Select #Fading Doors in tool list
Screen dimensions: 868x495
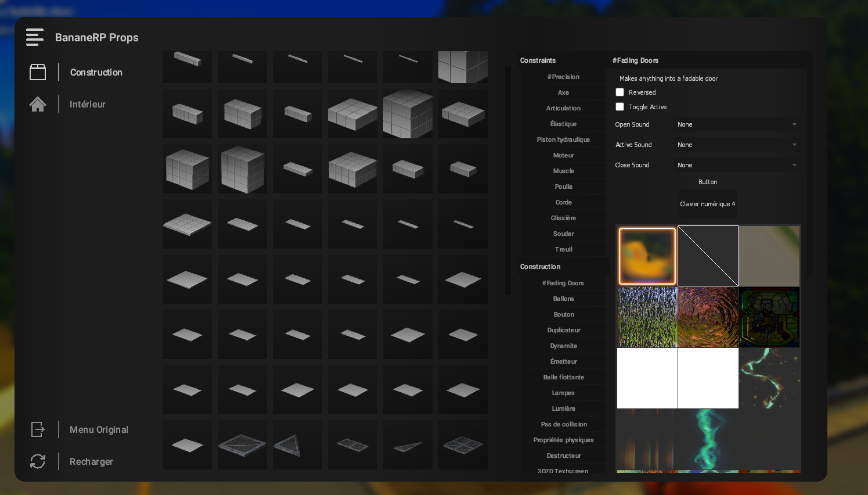pos(563,283)
